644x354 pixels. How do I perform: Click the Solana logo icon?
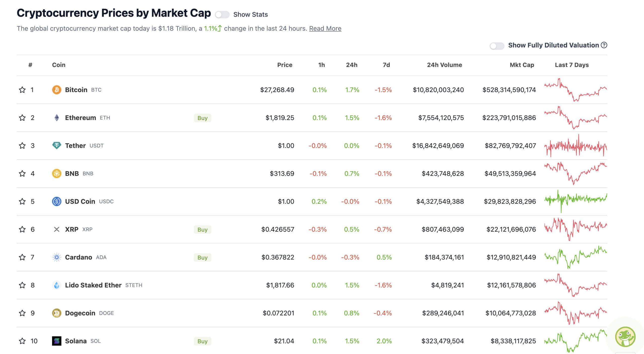point(57,341)
